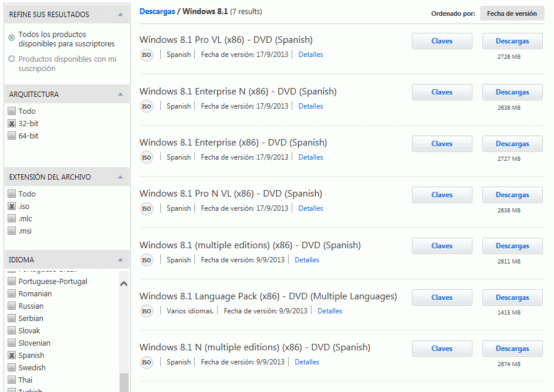The height and width of the screenshot is (392, 554).
Task: Click ISO icon for Windows 8.1 Enterprise (x86)
Action: point(146,157)
